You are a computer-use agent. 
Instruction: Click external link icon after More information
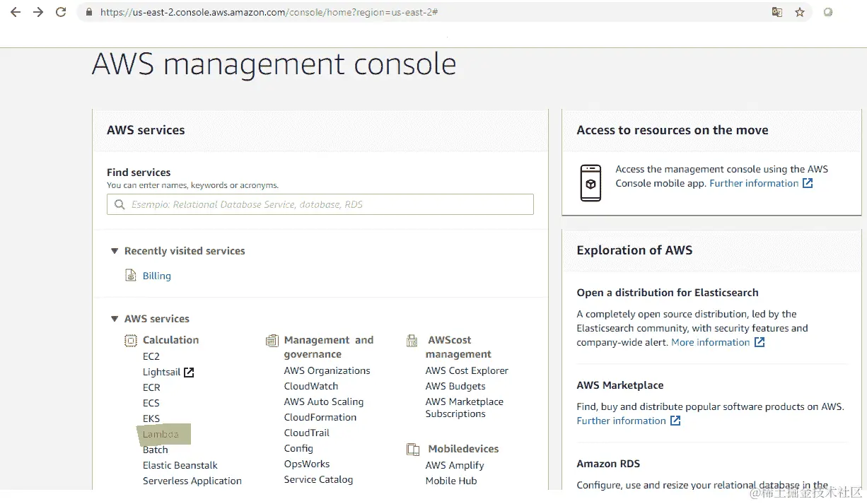click(x=760, y=342)
